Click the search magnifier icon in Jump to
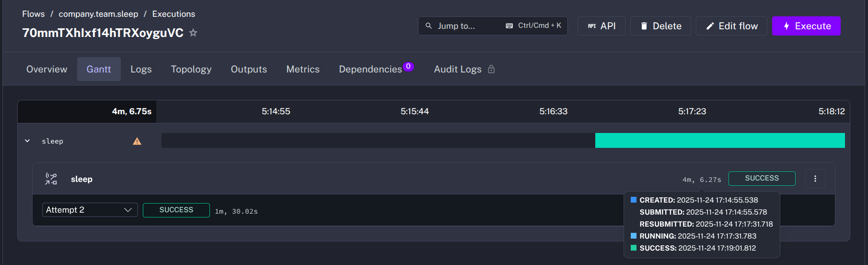Screen dimensions: 868x265 pyautogui.click(x=429, y=26)
